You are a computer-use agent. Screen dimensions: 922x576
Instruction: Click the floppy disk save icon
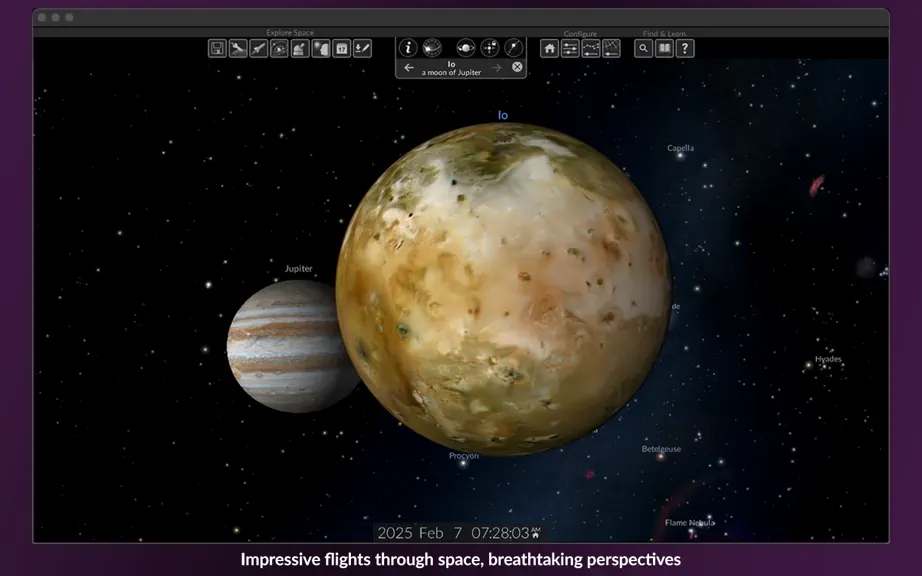tap(217, 48)
